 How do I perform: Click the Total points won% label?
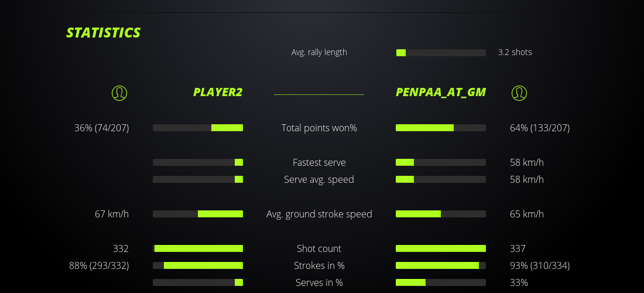(x=319, y=128)
